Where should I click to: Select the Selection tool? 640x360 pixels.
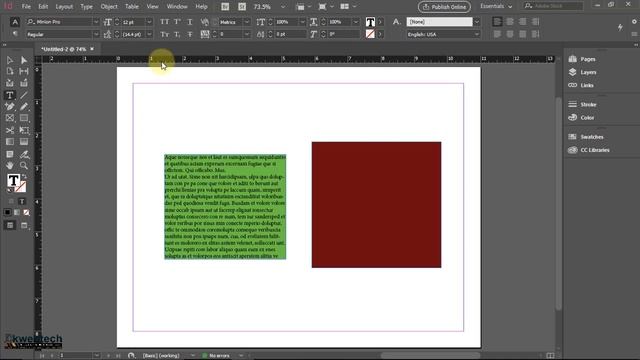[10, 60]
